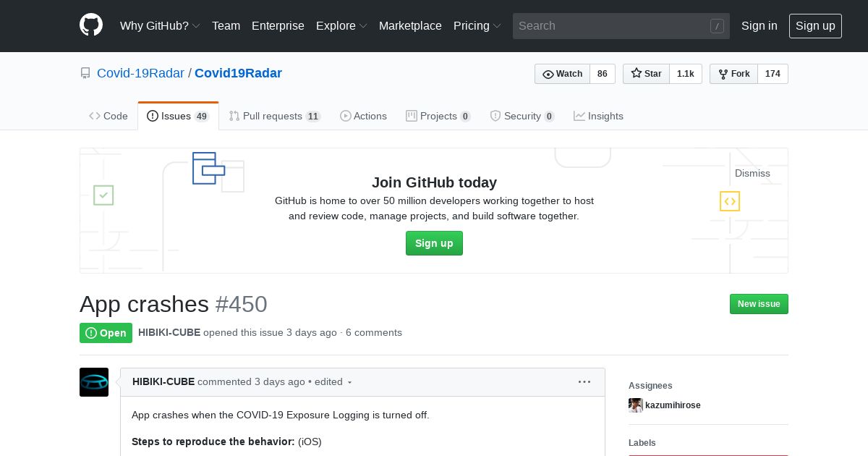Switch to the Code tab
Viewport: 868px width, 456px height.
click(109, 116)
